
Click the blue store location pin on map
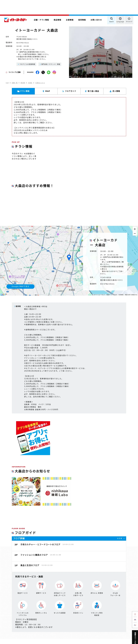[69, 257]
